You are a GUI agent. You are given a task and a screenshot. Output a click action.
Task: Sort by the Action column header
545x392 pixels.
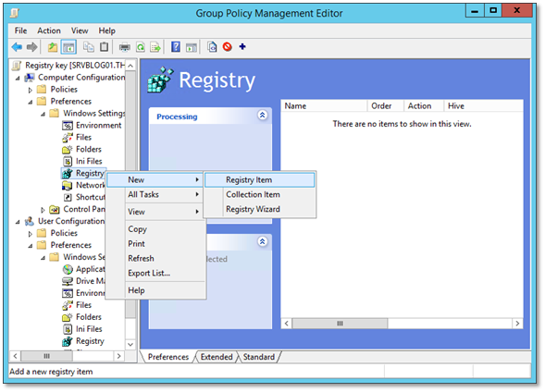[424, 106]
